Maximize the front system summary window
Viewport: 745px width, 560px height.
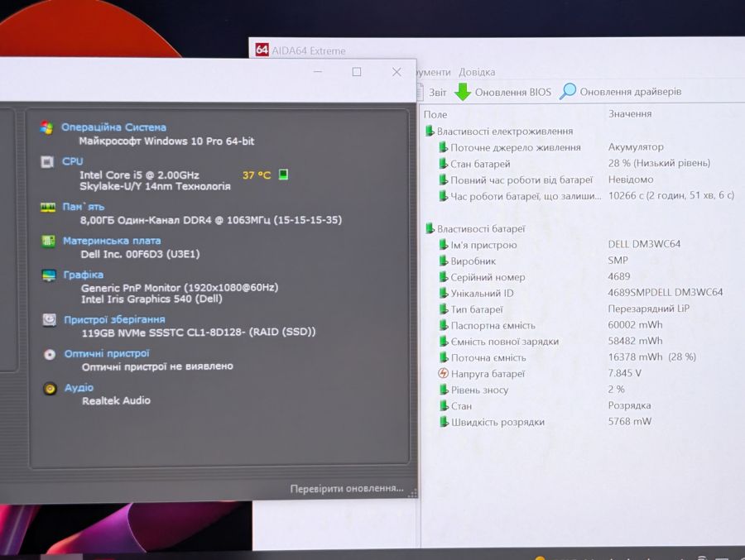[x=357, y=72]
